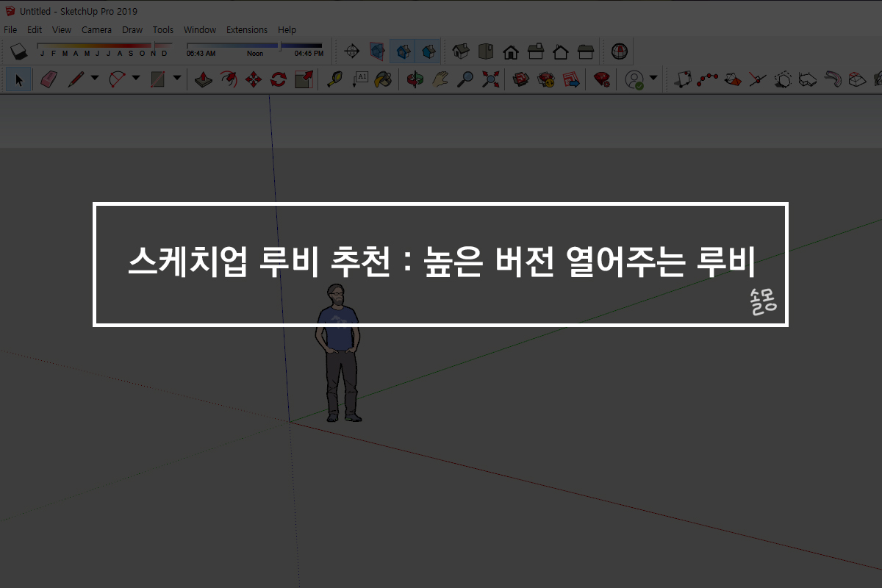Open the Window menu

pyautogui.click(x=200, y=29)
